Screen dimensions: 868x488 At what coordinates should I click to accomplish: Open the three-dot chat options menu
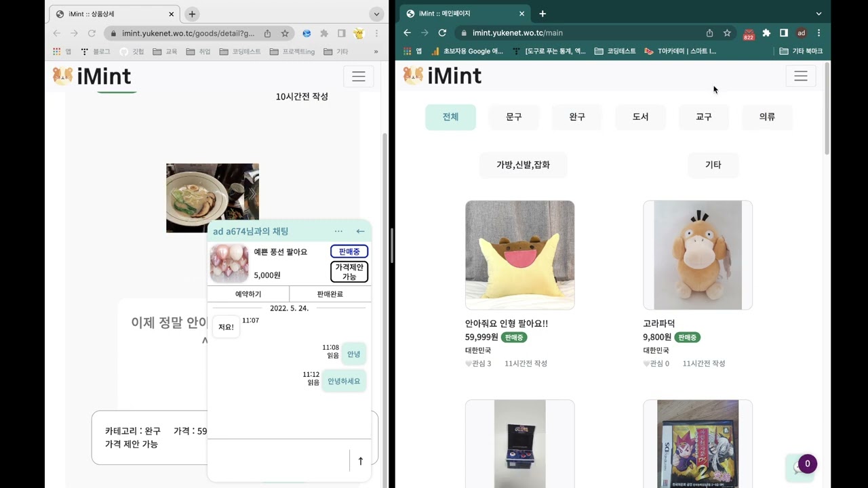point(338,231)
